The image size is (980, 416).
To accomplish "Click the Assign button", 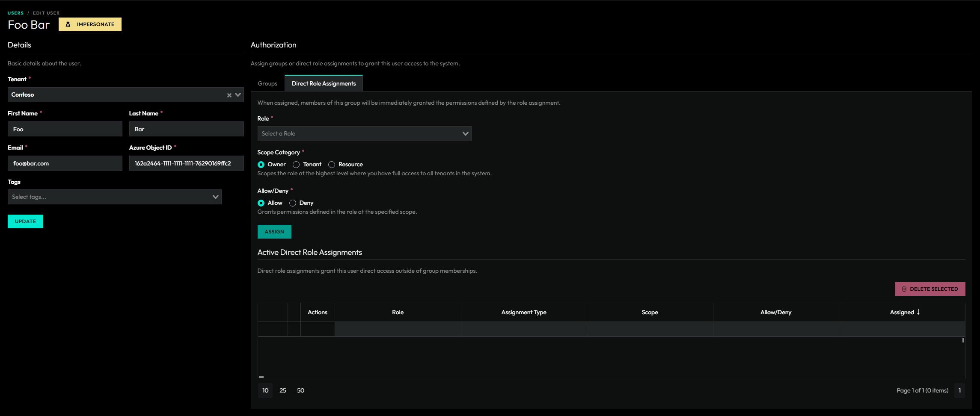I will (x=274, y=232).
